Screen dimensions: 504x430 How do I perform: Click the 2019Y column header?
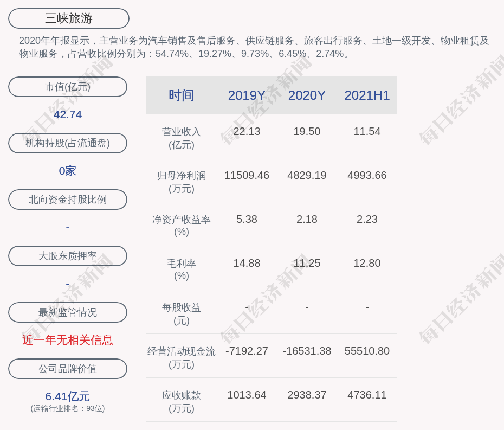(x=247, y=95)
